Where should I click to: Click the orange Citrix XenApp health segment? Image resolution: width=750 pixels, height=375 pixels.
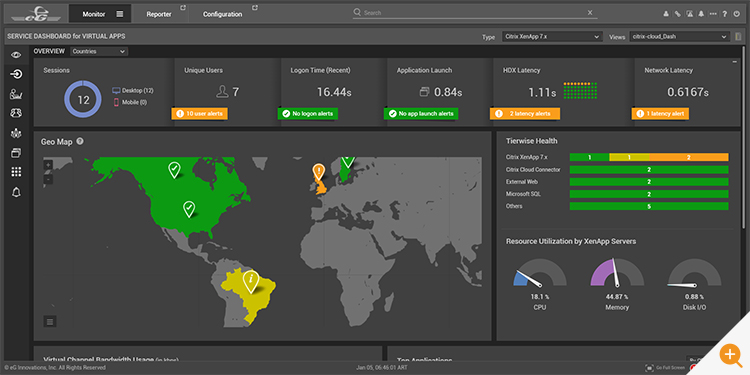(689, 157)
